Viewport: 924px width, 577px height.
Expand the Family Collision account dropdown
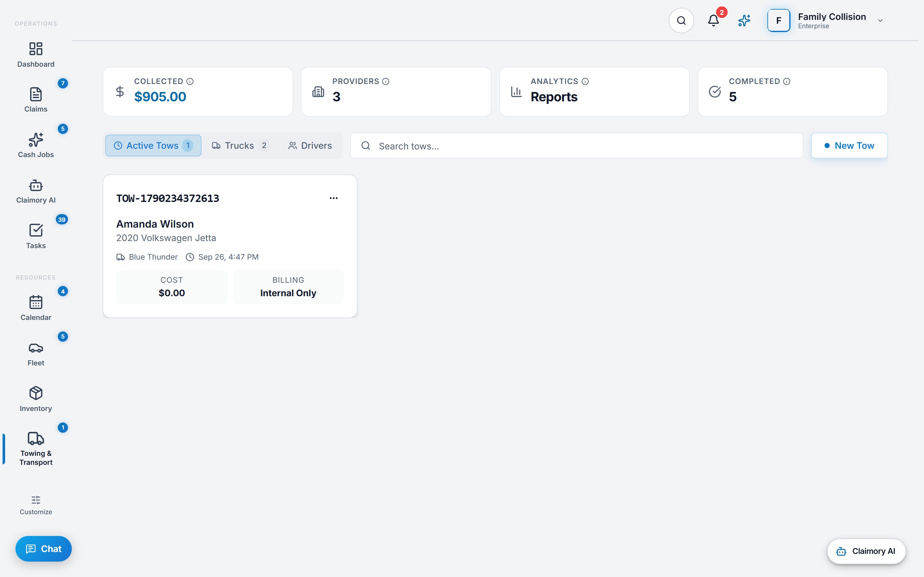point(880,21)
